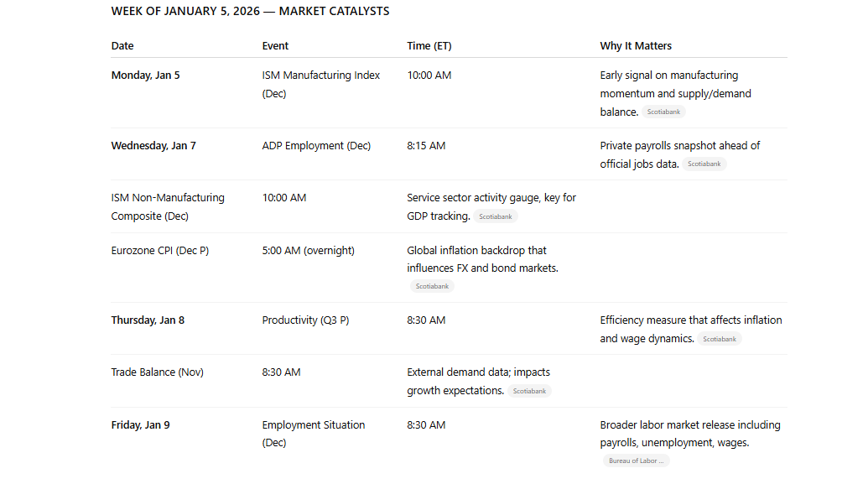Select the 'Thursday, Jan 8' date cell

pyautogui.click(x=148, y=320)
